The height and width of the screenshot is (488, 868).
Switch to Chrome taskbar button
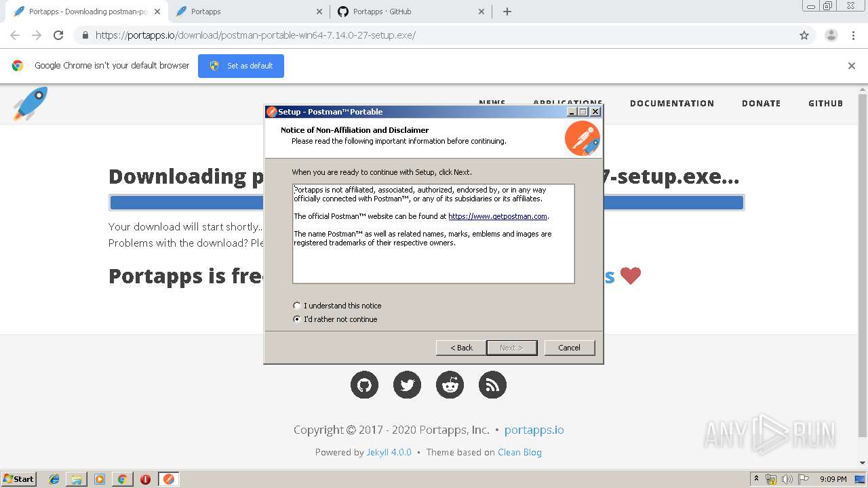[122, 479]
